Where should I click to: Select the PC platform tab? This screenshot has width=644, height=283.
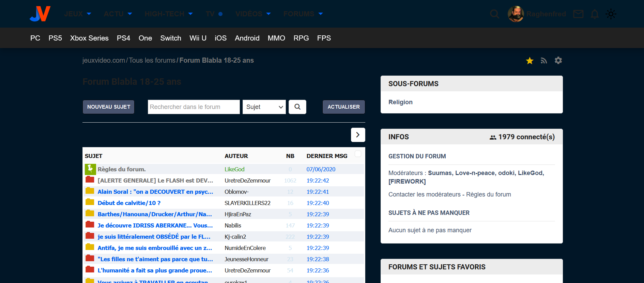(35, 38)
